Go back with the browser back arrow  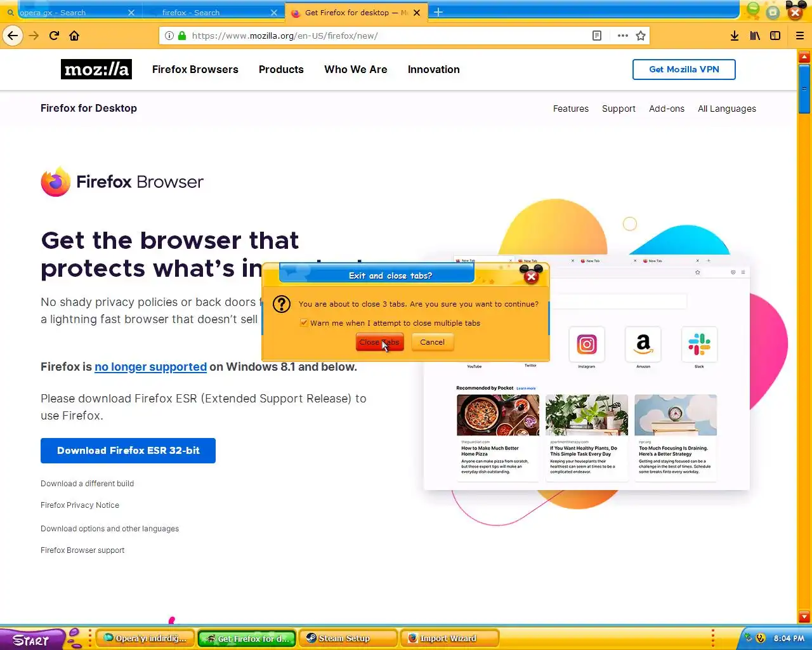[x=13, y=36]
